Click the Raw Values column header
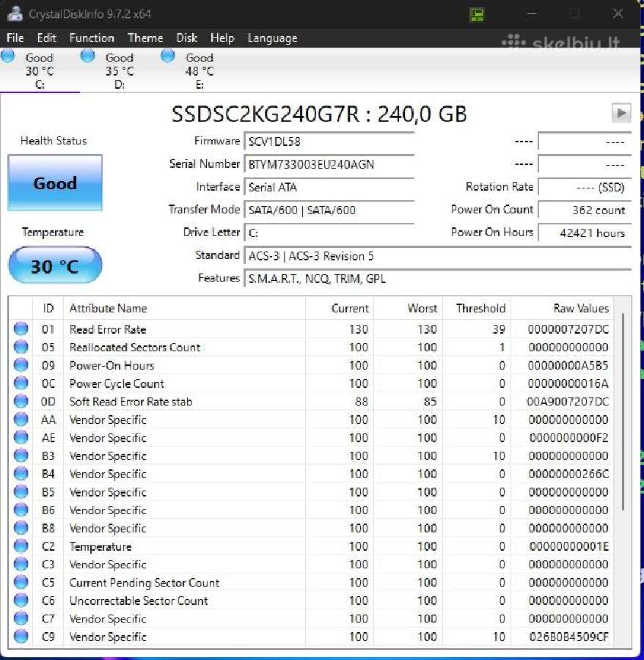 (563, 308)
